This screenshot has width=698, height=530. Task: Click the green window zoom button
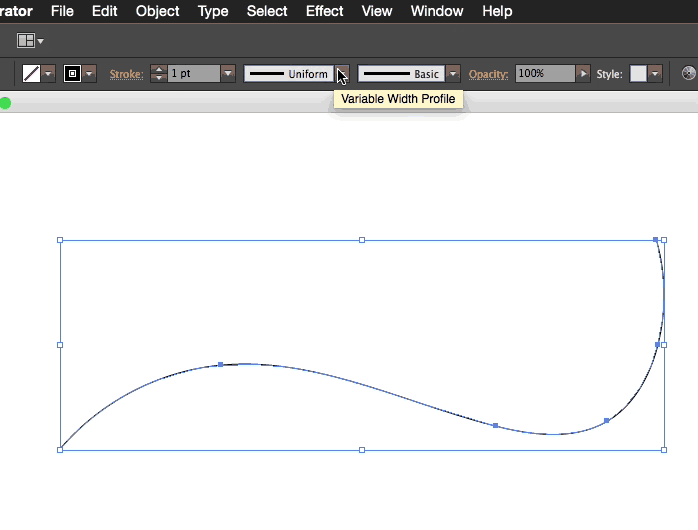pyautogui.click(x=5, y=104)
